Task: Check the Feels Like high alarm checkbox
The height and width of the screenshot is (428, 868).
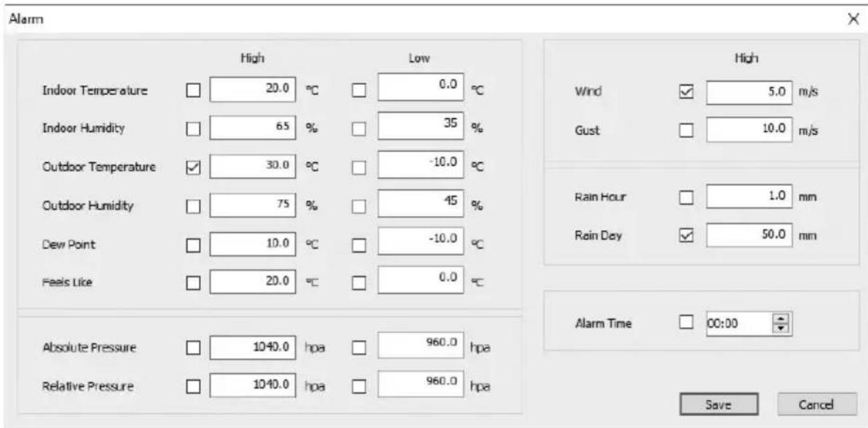Action: pos(192,283)
